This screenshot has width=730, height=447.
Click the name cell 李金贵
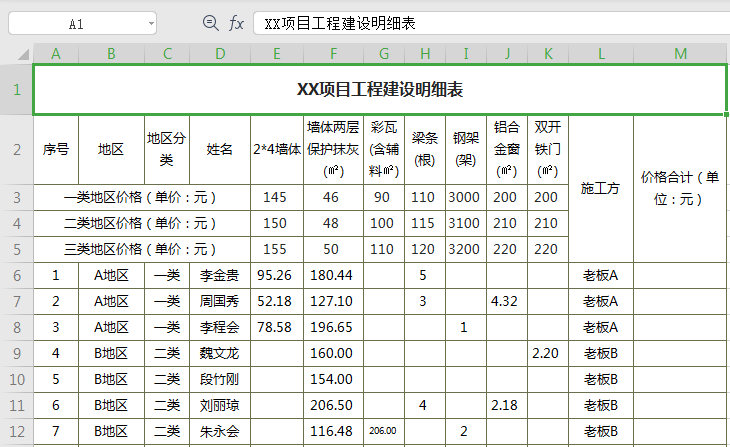point(220,275)
